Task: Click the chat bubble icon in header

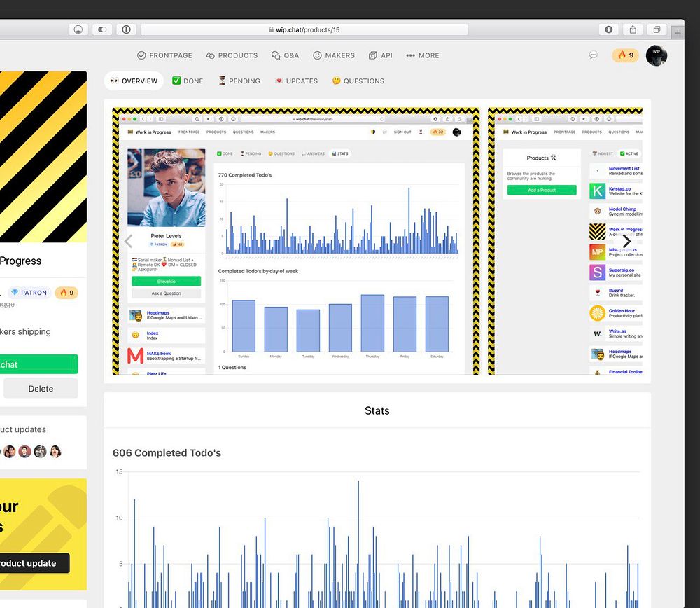Action: pyautogui.click(x=594, y=55)
